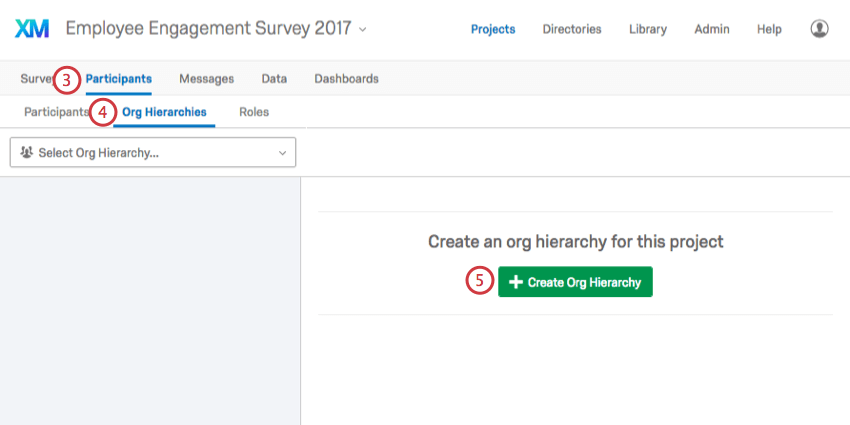The image size is (850, 425).
Task: Switch to the Messages tab
Action: (x=207, y=79)
